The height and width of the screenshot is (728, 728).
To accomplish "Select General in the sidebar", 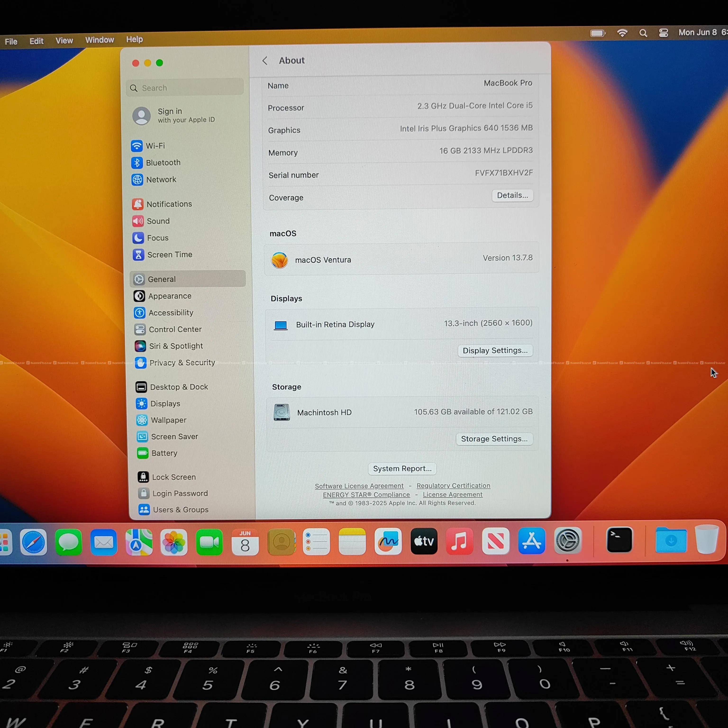I will (188, 279).
